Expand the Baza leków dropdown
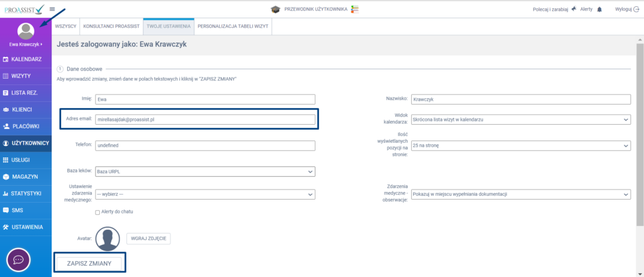The width and height of the screenshot is (644, 277). (x=204, y=171)
